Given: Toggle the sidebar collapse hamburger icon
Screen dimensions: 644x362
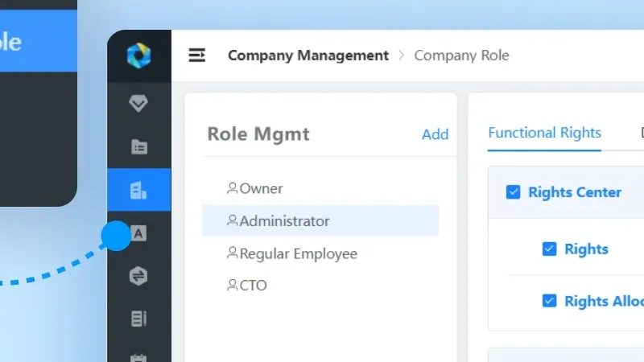Looking at the screenshot, I should coord(197,56).
